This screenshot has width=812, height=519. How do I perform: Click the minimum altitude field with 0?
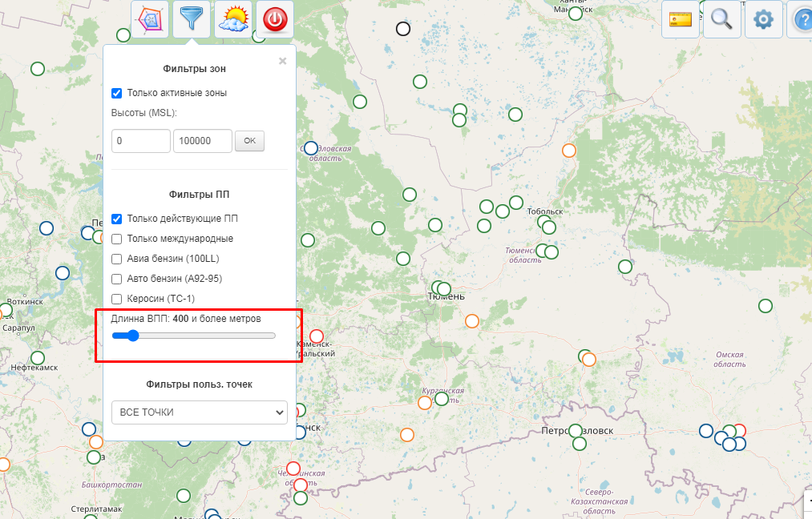tap(141, 141)
